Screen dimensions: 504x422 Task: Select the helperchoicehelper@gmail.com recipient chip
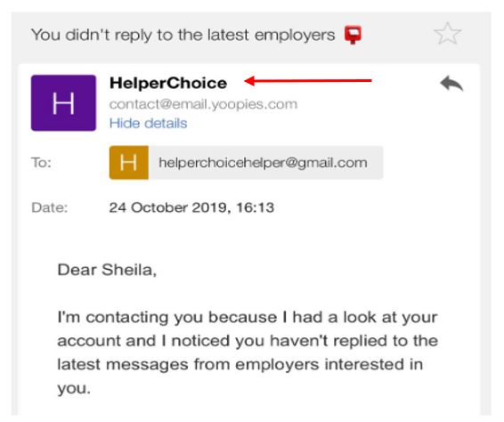(x=247, y=162)
